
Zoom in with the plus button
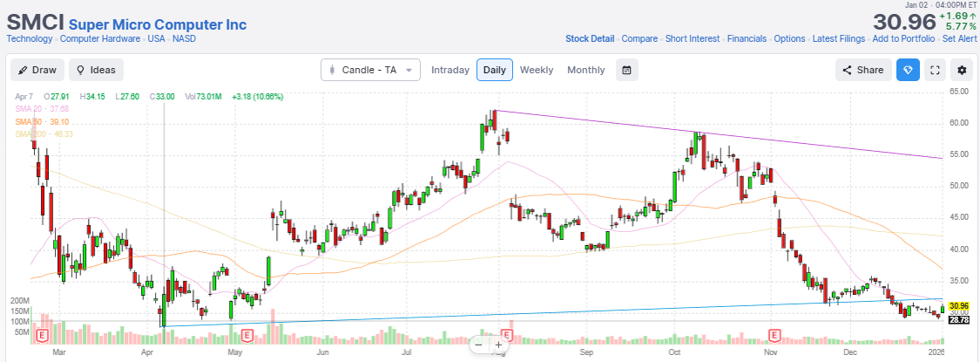point(498,345)
